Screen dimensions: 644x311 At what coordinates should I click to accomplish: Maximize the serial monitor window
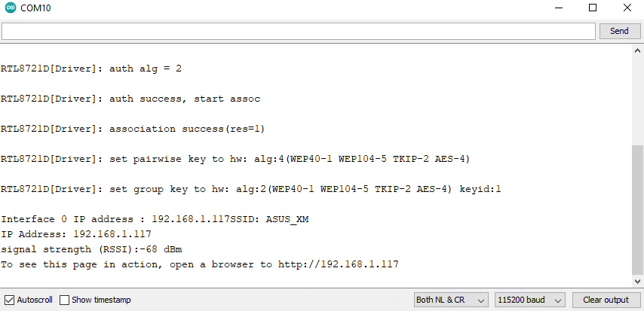592,8
